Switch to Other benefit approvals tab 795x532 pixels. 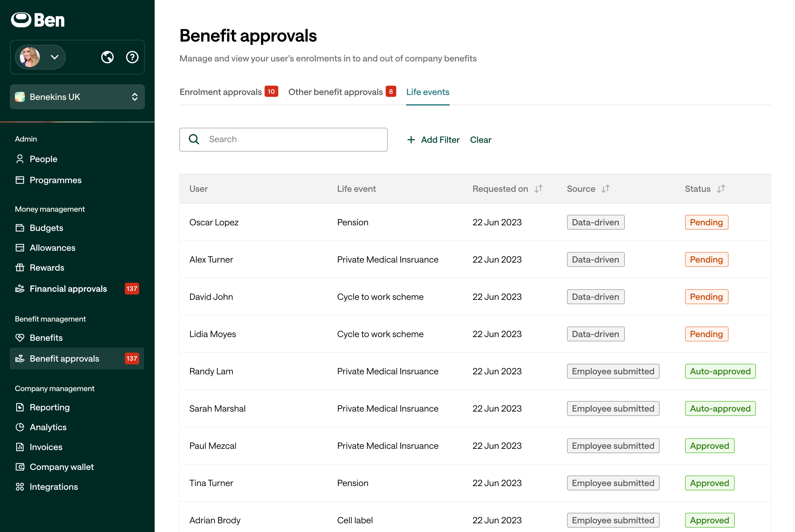pos(342,92)
